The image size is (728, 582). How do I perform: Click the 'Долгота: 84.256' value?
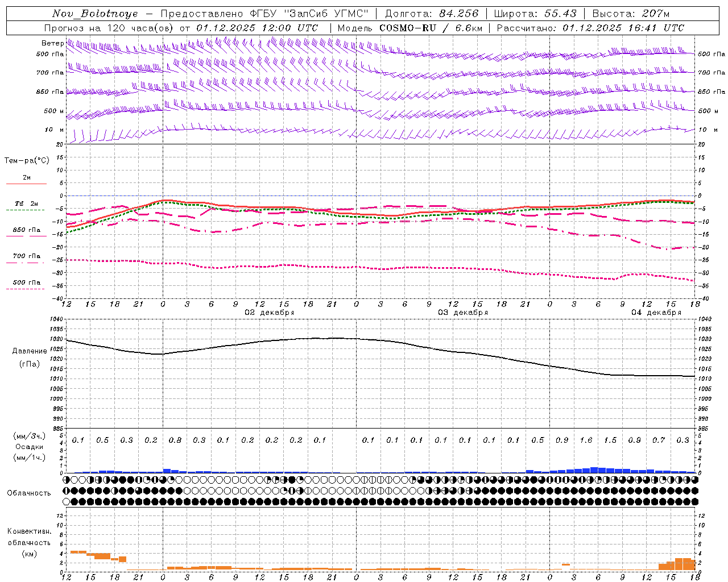click(432, 14)
